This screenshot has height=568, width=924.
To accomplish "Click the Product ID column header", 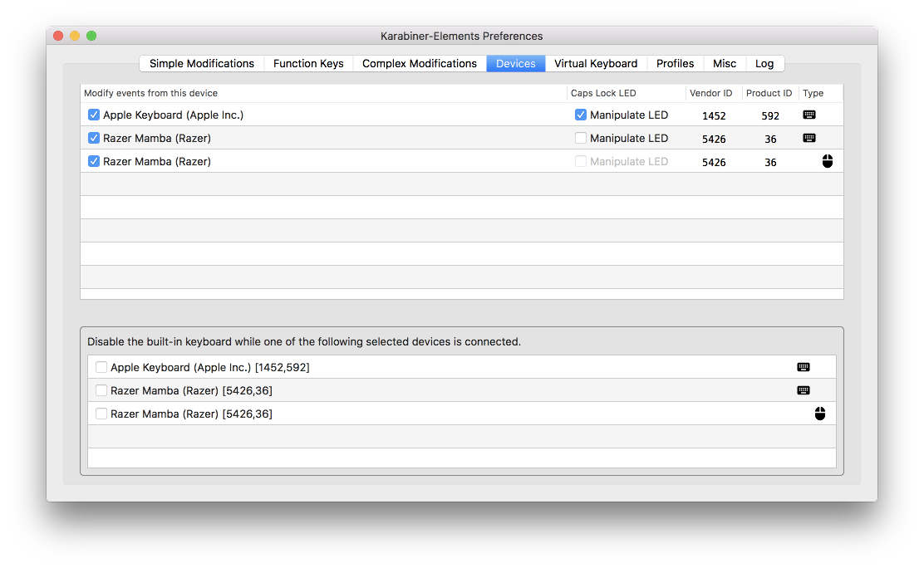I will pyautogui.click(x=769, y=93).
